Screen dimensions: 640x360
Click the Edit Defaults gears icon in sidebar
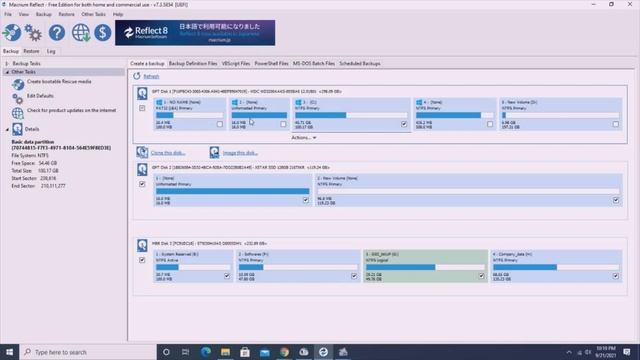(18, 98)
